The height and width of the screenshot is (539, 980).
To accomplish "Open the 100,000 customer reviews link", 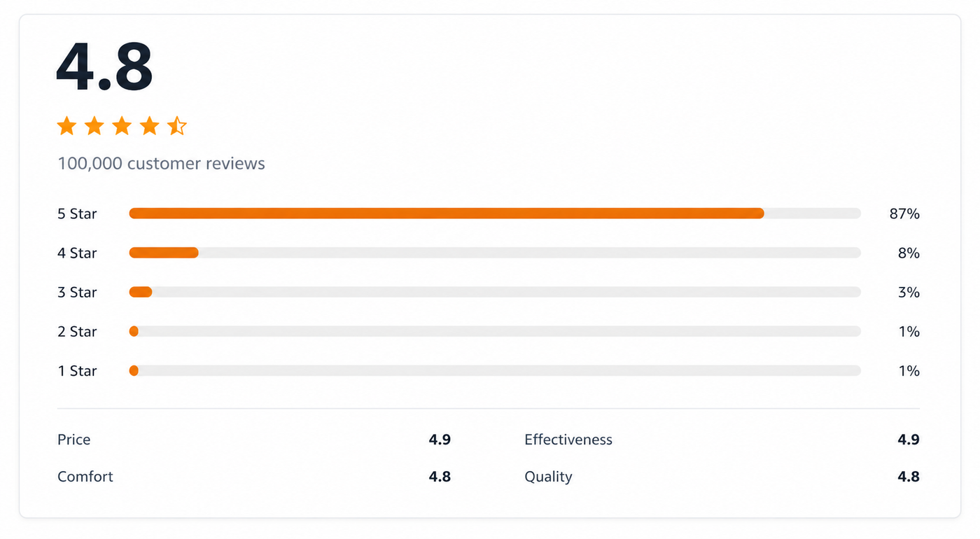I will coord(161,164).
